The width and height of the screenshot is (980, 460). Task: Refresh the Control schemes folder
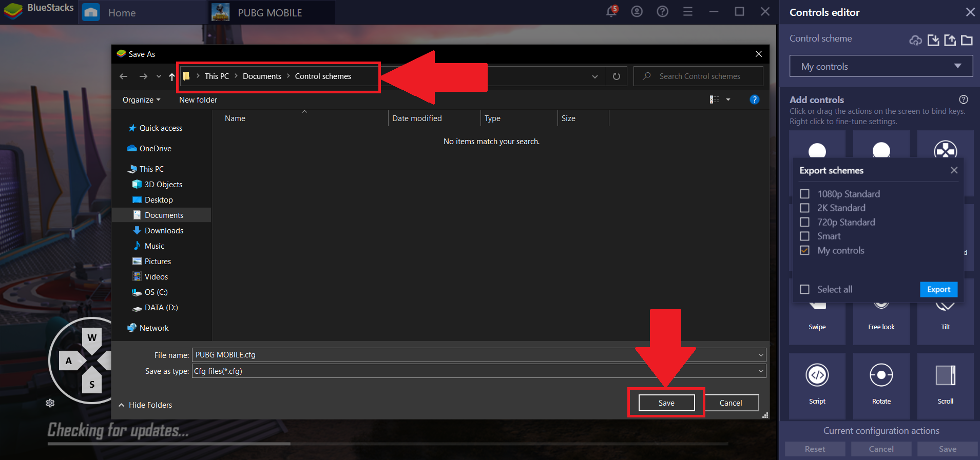(617, 76)
